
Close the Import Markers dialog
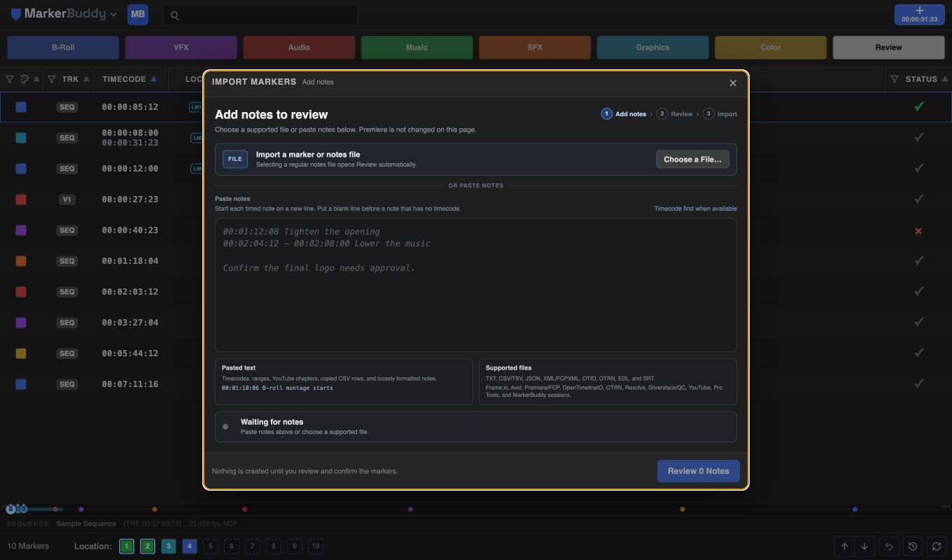(x=733, y=83)
